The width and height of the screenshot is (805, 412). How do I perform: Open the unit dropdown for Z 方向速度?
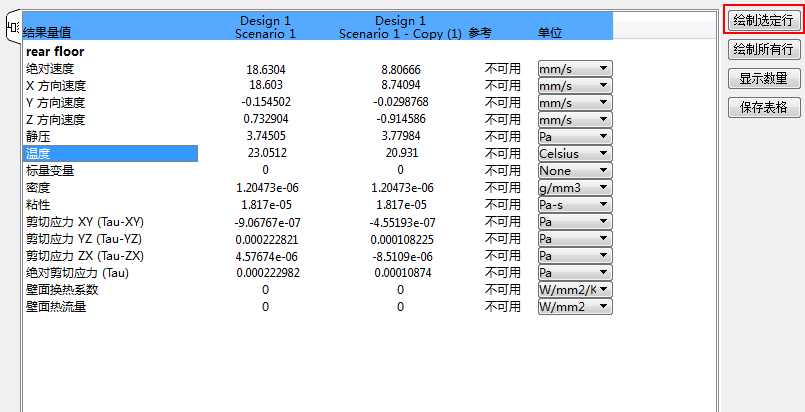tap(575, 120)
